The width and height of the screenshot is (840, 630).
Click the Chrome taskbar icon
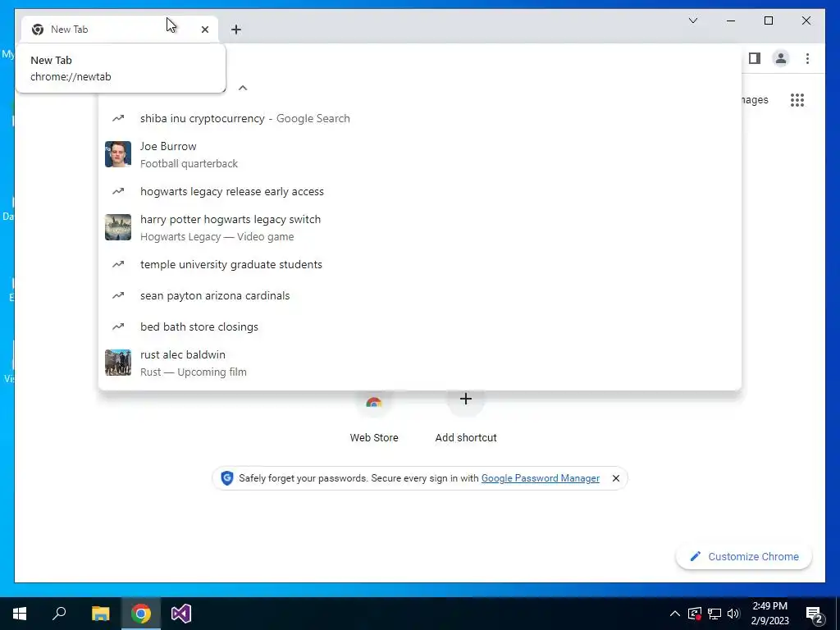pyautogui.click(x=141, y=614)
